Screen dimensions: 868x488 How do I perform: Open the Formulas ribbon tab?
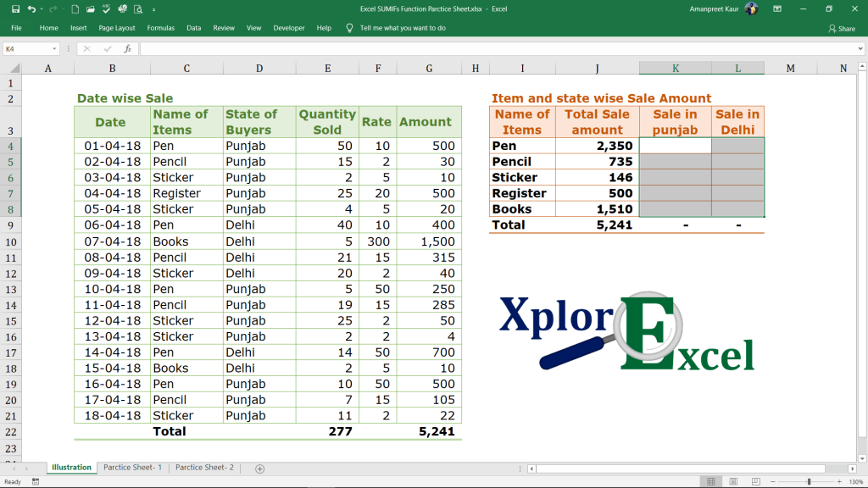pos(160,27)
